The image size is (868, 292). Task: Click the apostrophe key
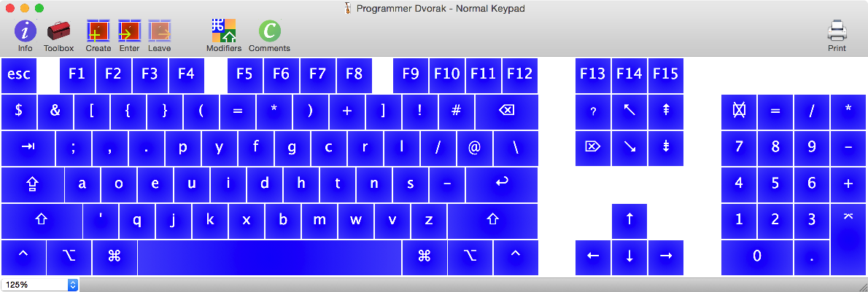(x=101, y=221)
